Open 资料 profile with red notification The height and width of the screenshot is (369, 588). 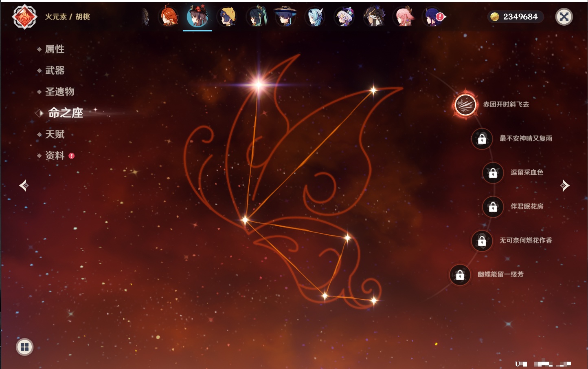pyautogui.click(x=55, y=155)
